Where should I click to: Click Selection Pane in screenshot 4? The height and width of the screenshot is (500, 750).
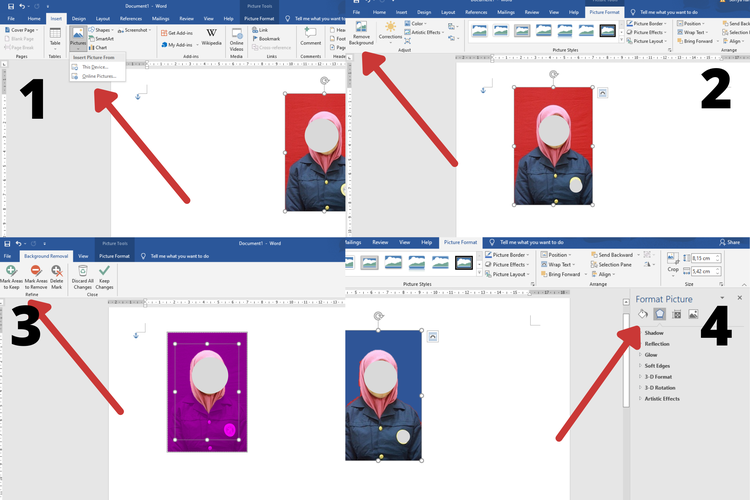coord(611,265)
